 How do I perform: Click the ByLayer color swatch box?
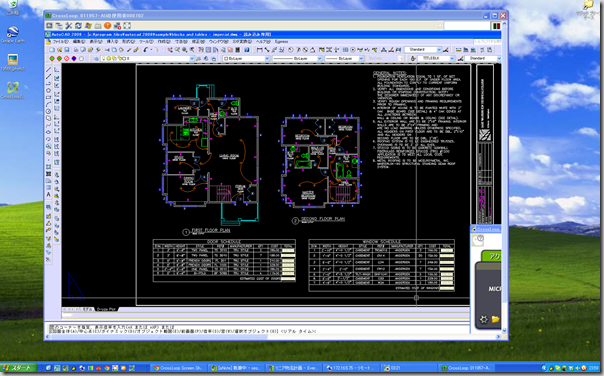pyautogui.click(x=226, y=59)
